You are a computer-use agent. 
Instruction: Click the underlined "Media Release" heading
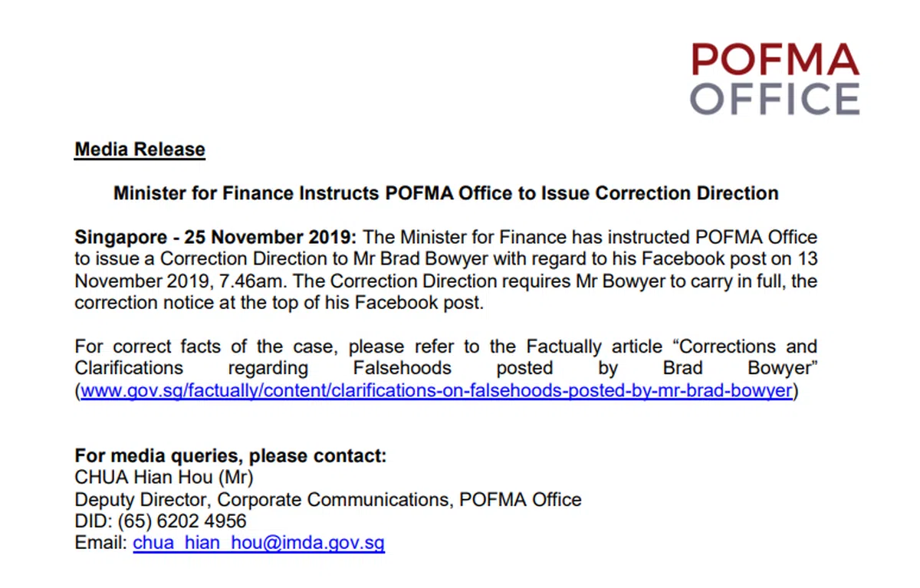coord(140,149)
